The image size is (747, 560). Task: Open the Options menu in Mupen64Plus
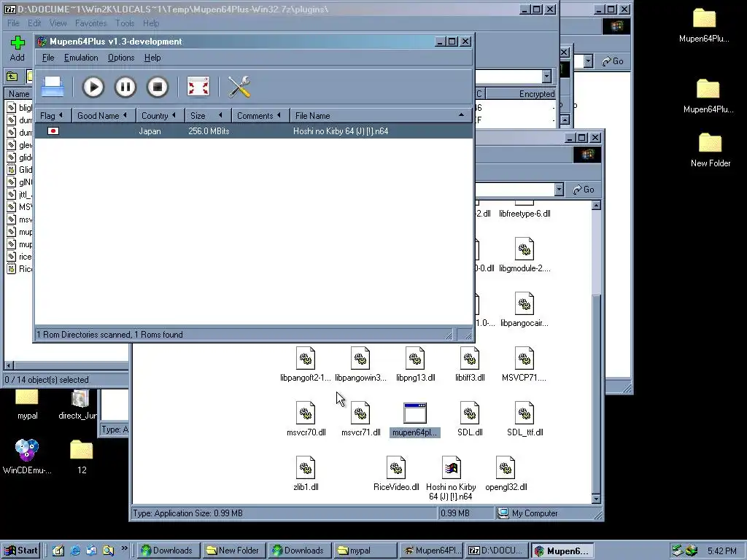click(x=121, y=58)
